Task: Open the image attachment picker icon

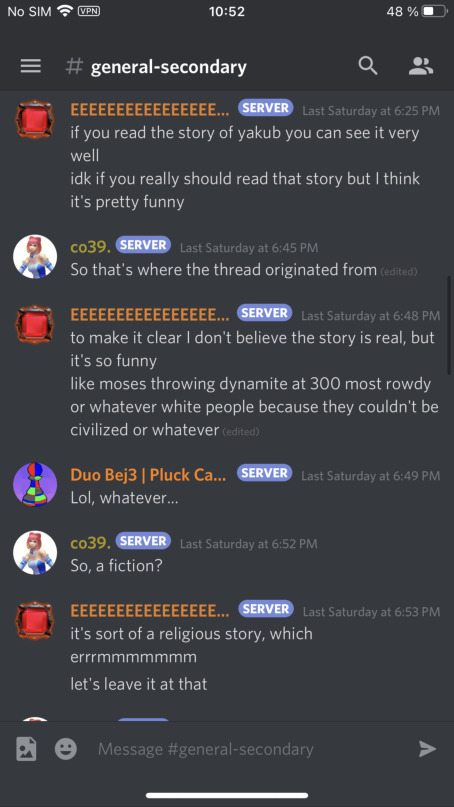Action: [26, 749]
